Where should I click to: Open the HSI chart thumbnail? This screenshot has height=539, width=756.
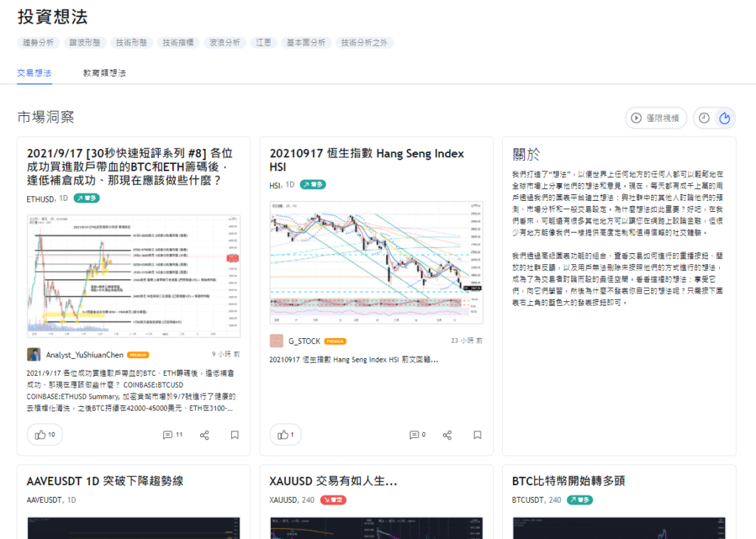point(377,262)
